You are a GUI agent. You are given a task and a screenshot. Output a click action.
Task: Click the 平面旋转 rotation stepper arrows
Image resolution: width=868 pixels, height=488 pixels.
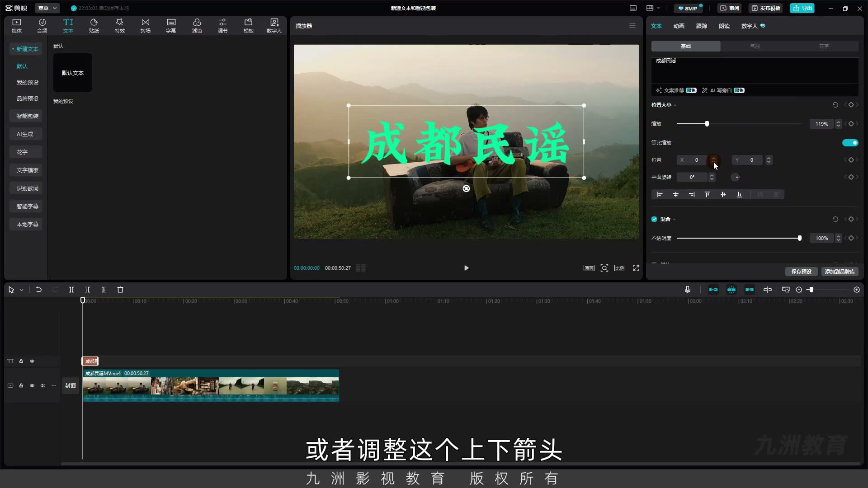(712, 177)
